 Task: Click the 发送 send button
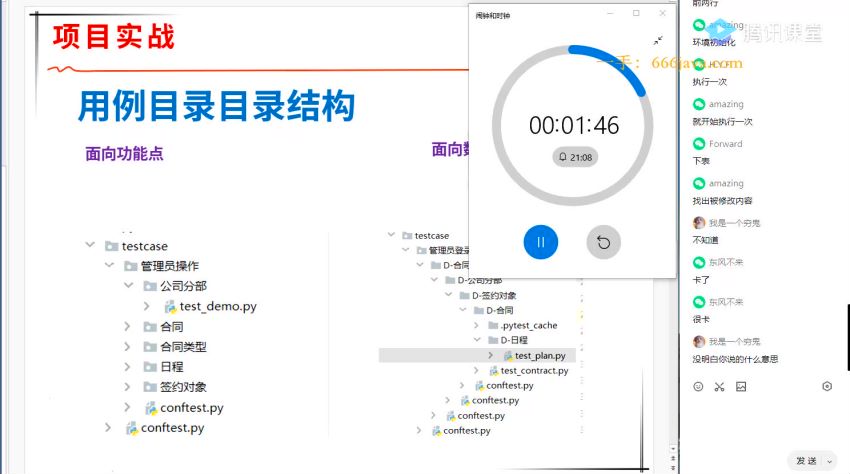pyautogui.click(x=805, y=461)
